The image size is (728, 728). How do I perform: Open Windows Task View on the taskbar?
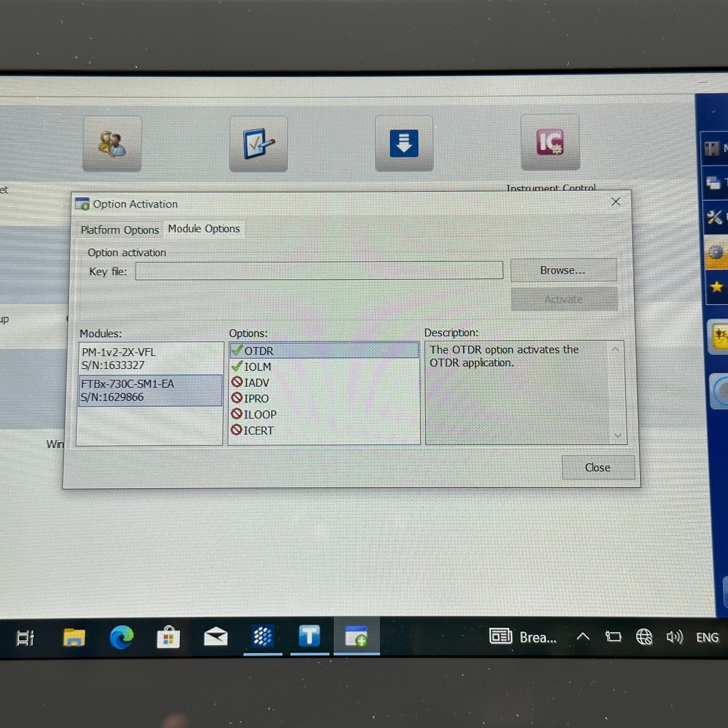25,637
